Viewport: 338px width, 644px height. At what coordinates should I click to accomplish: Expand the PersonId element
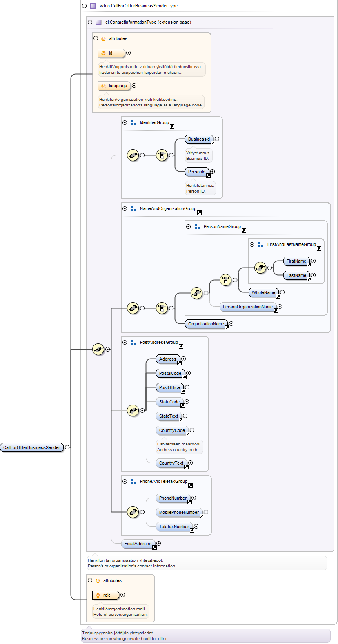(x=213, y=172)
